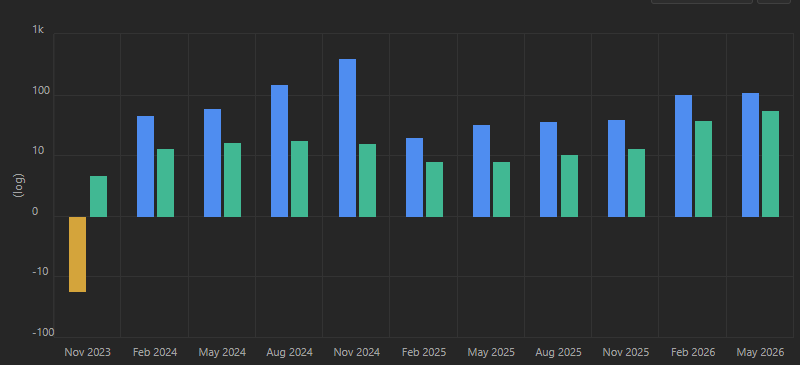
Task: Click the '1k' y-axis label
Action: (38, 30)
